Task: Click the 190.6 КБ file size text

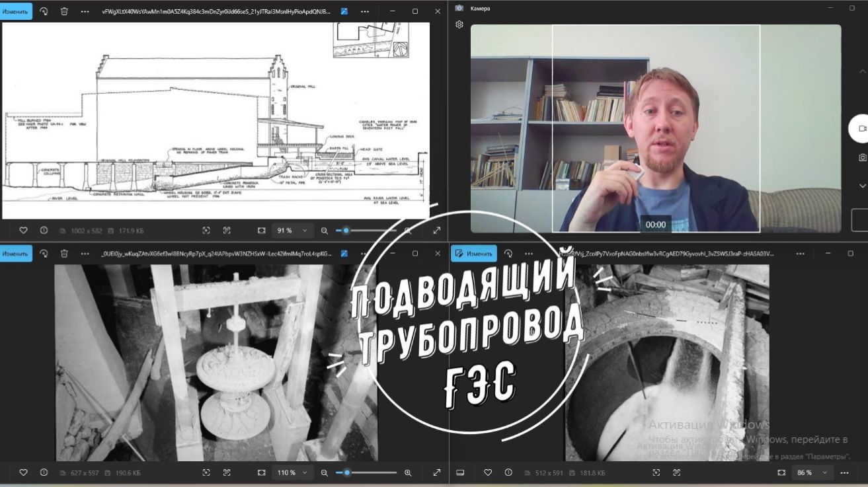Action: tap(127, 472)
